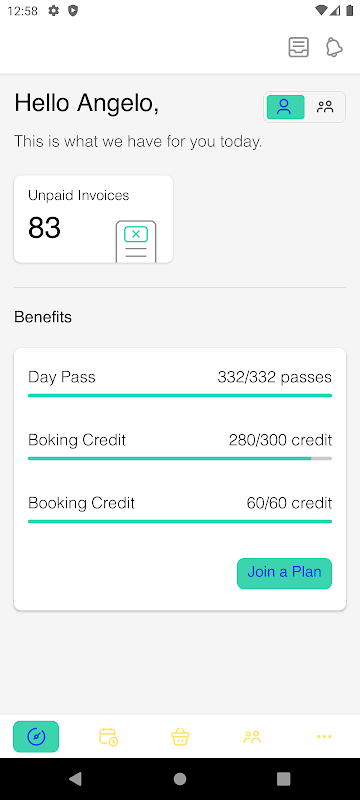Image resolution: width=360 pixels, height=800 pixels.
Task: Open the calendar bookings tab
Action: [x=108, y=737]
